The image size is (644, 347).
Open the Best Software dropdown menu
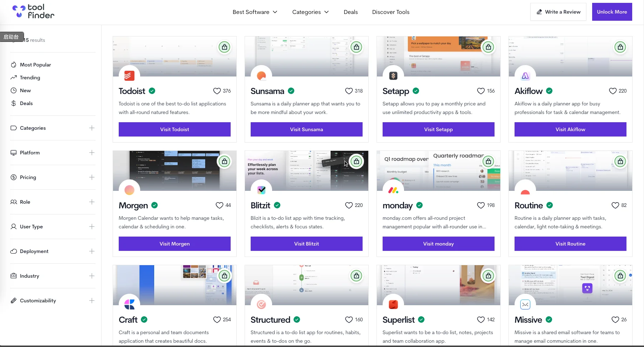point(255,12)
